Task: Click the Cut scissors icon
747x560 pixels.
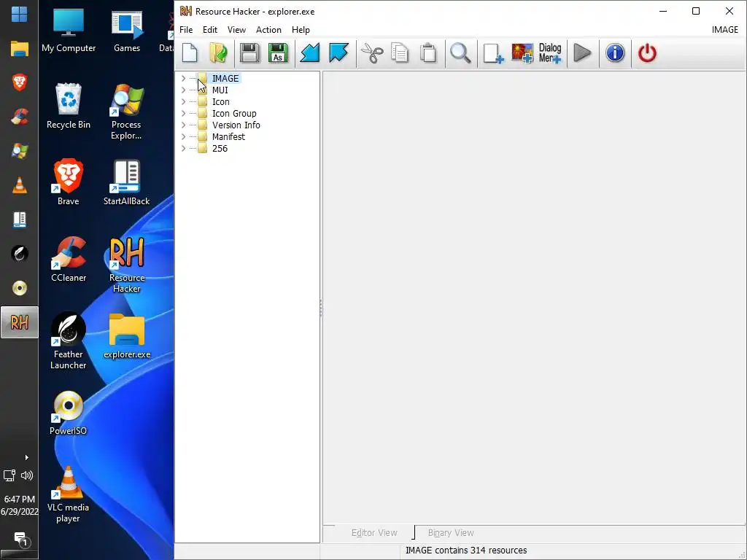Action: (372, 52)
